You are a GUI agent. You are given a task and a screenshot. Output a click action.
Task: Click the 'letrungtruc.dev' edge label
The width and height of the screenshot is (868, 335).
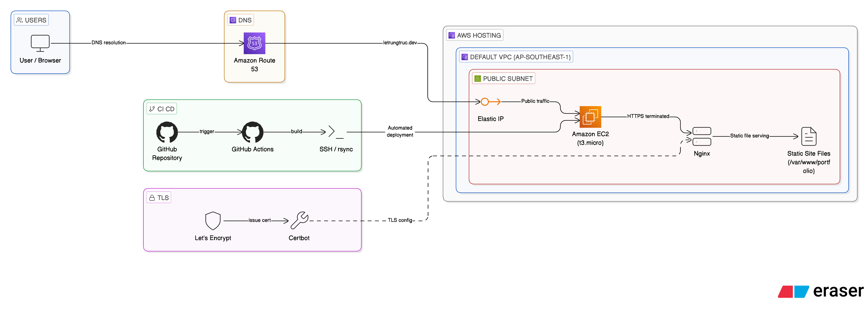[400, 43]
